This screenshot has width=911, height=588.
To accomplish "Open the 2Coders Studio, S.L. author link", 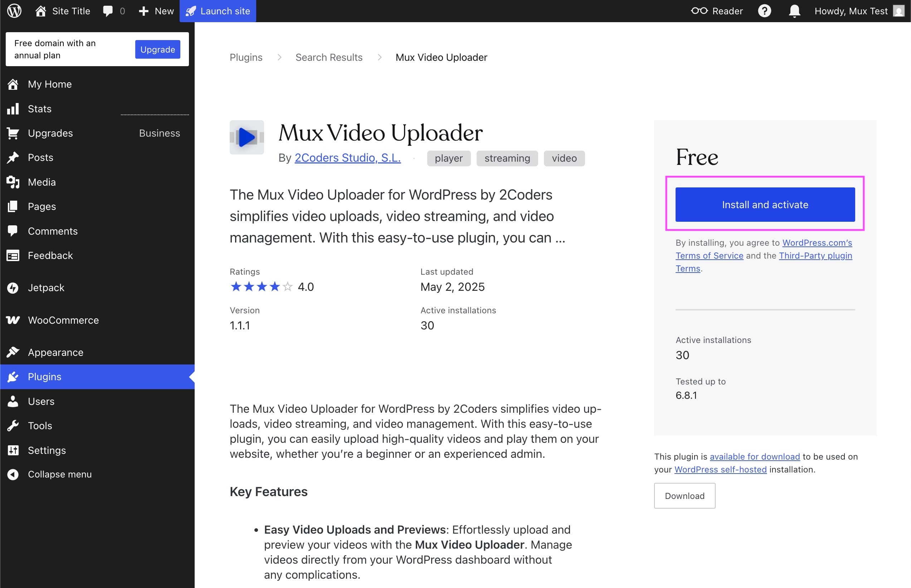I will [x=347, y=158].
